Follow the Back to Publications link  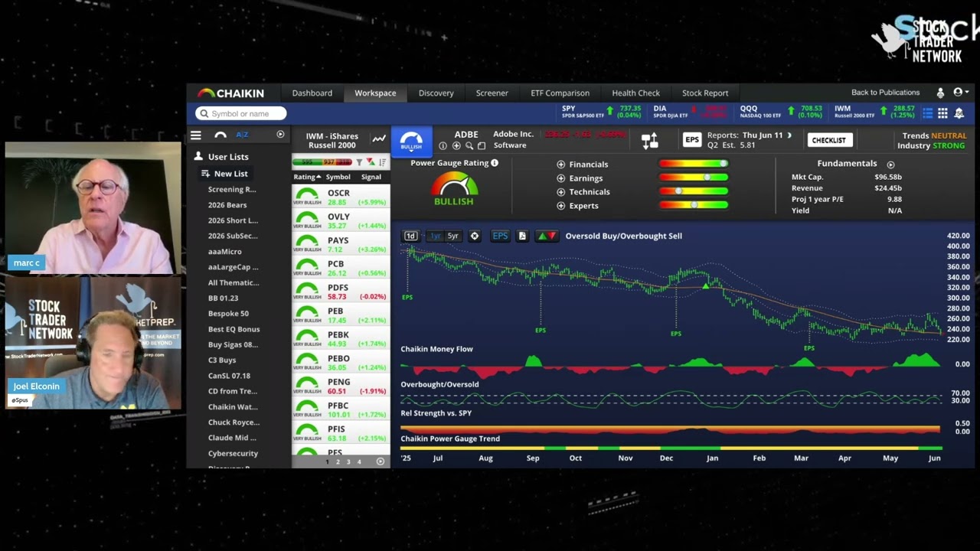point(886,93)
